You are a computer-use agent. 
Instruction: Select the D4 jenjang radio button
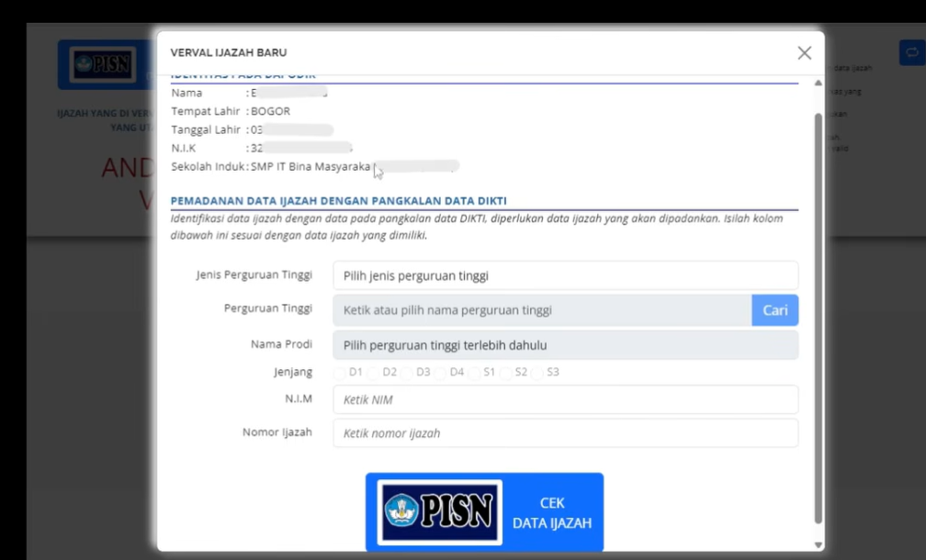(x=441, y=373)
